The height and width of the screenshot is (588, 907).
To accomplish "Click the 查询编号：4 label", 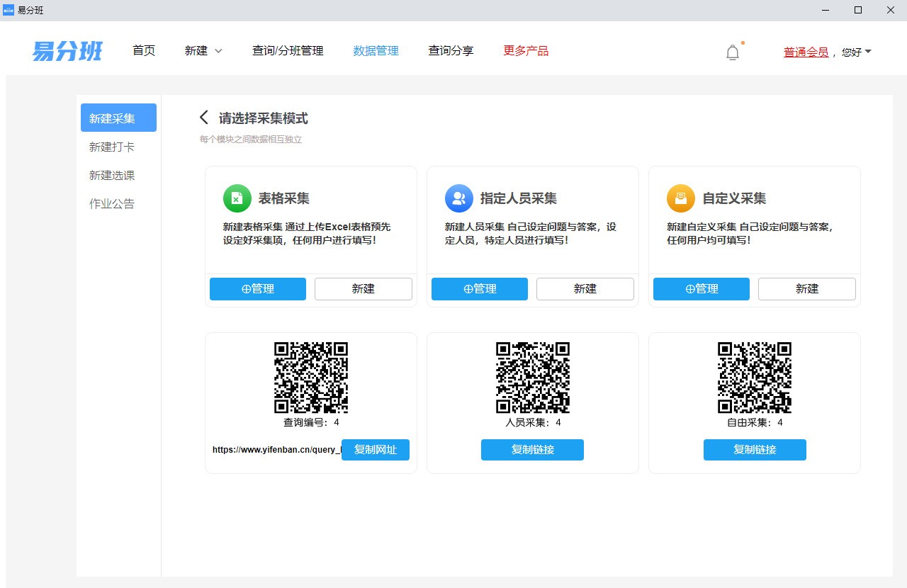I will coord(311,422).
